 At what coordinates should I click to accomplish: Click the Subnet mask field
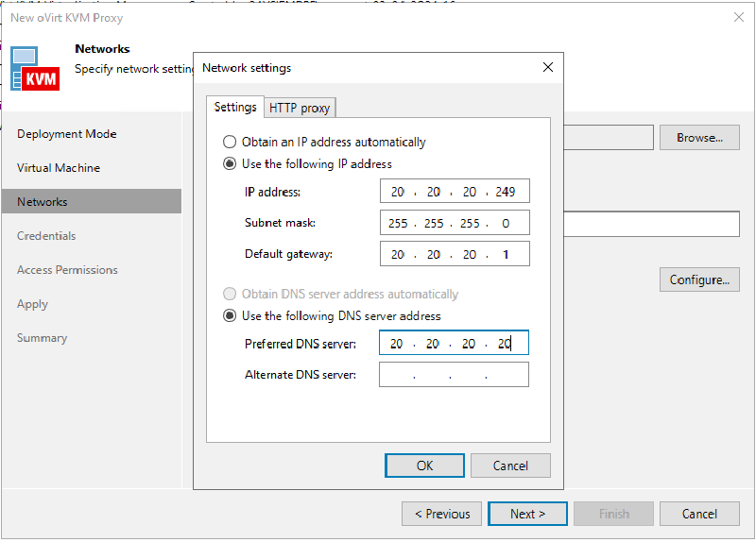point(455,223)
